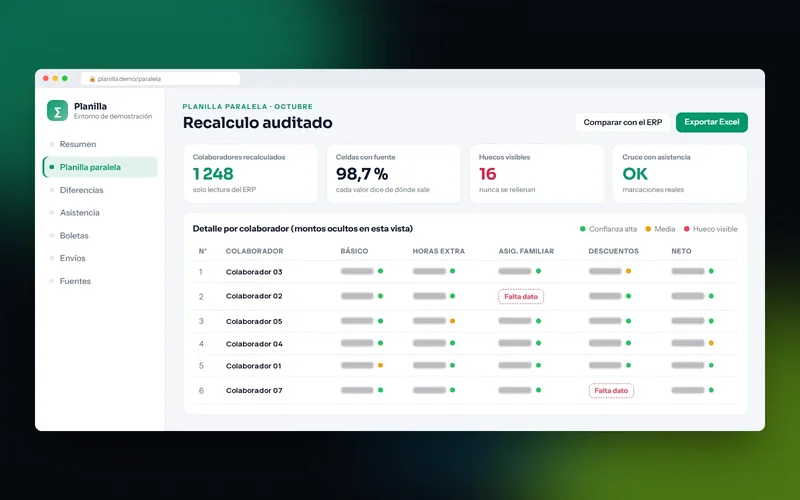Viewport: 800px width, 500px height.
Task: Click green Confianza alta legend dot
Action: [x=583, y=229]
